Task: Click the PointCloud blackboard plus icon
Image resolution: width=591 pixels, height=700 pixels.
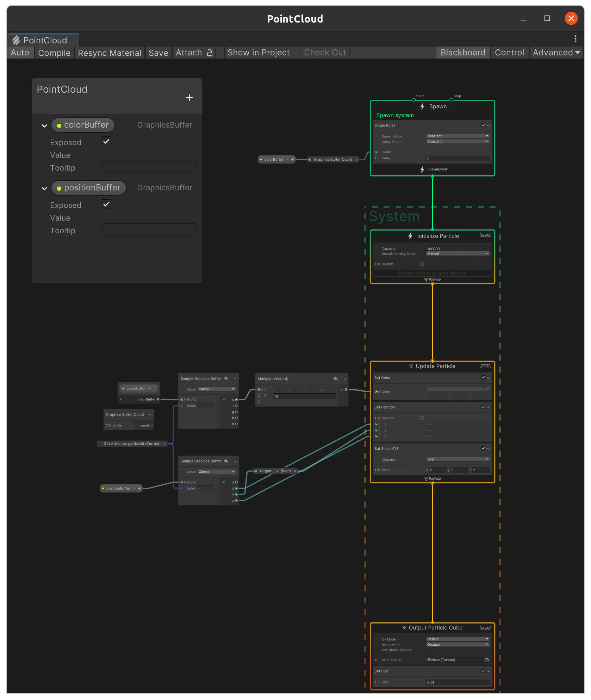Action: [x=189, y=98]
